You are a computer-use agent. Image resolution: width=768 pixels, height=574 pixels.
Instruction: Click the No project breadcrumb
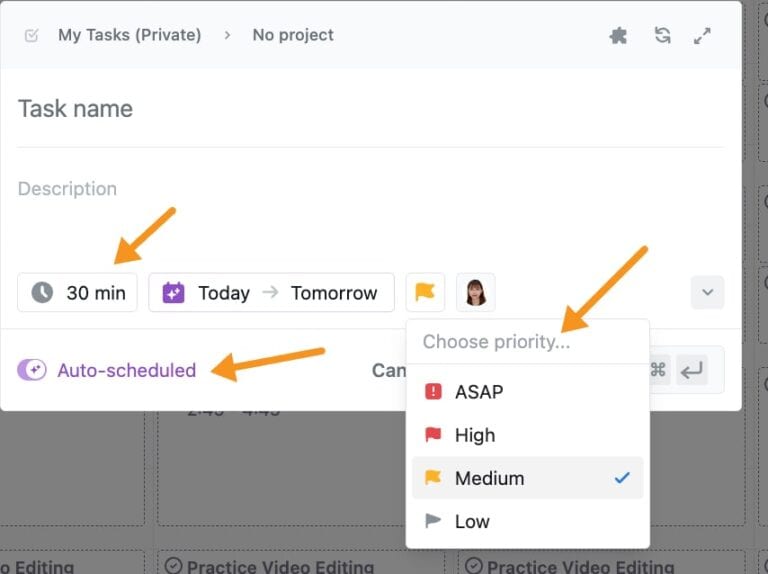click(293, 35)
